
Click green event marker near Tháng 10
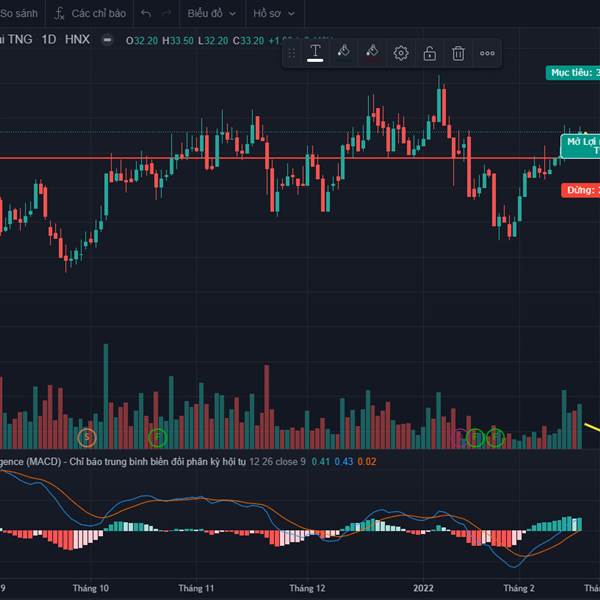pyautogui.click(x=157, y=437)
